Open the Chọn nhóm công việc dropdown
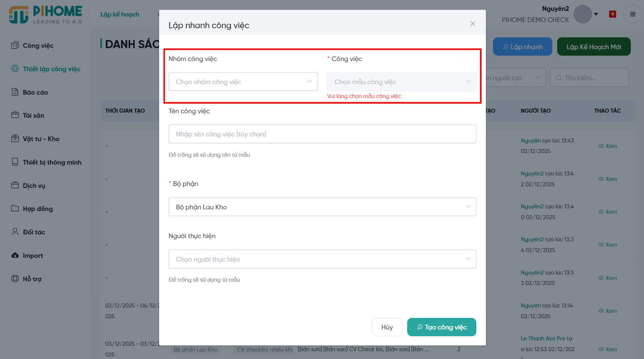The image size is (644, 359). pyautogui.click(x=243, y=82)
